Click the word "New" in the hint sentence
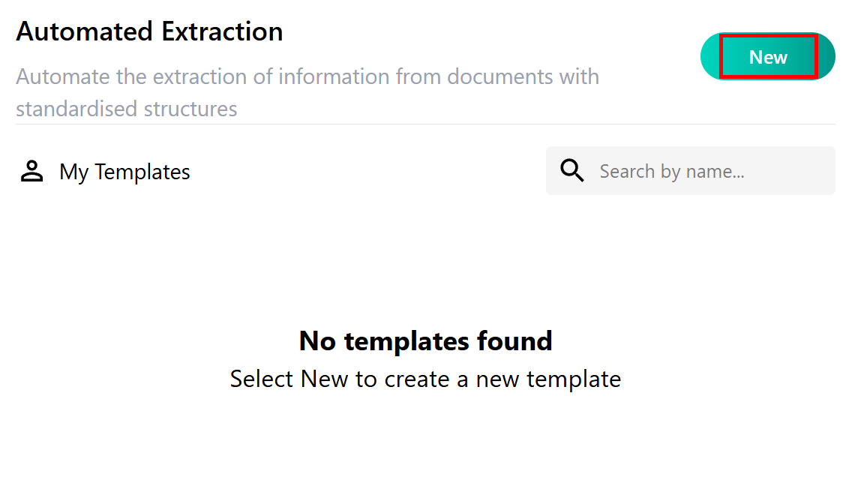This screenshot has height=504, width=852. tap(324, 379)
